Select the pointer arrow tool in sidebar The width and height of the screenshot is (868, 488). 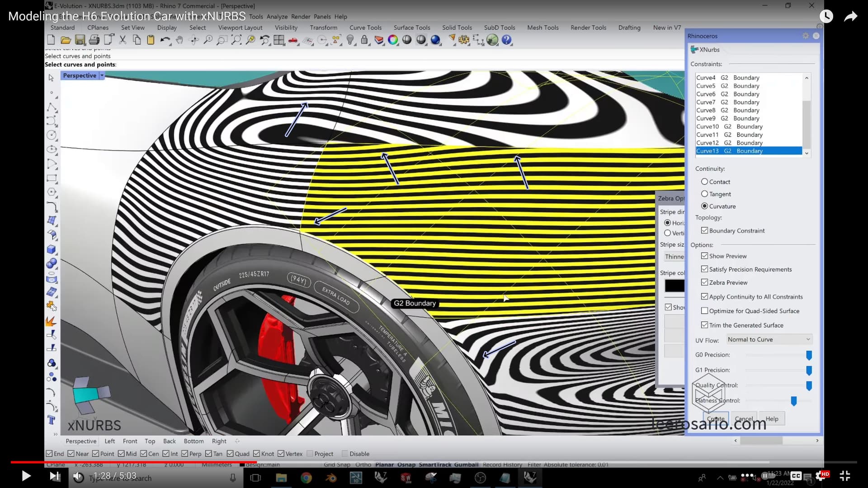click(51, 78)
